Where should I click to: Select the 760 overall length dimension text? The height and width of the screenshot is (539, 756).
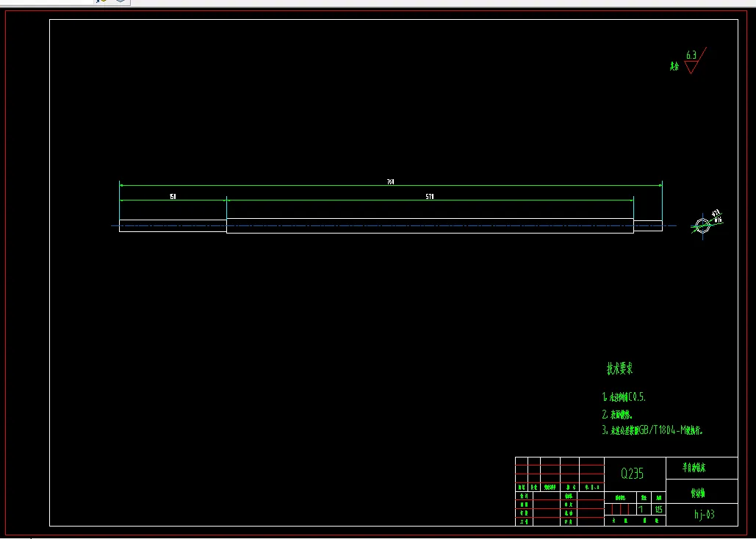point(391,182)
